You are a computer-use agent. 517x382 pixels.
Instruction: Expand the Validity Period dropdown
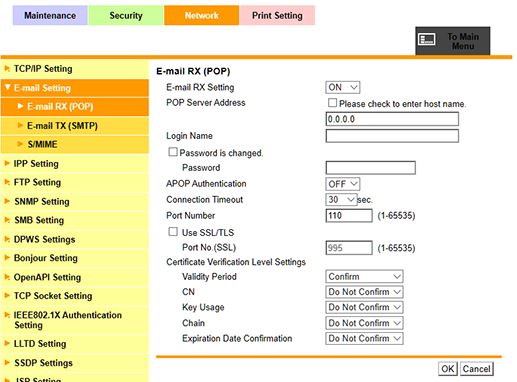(x=364, y=276)
